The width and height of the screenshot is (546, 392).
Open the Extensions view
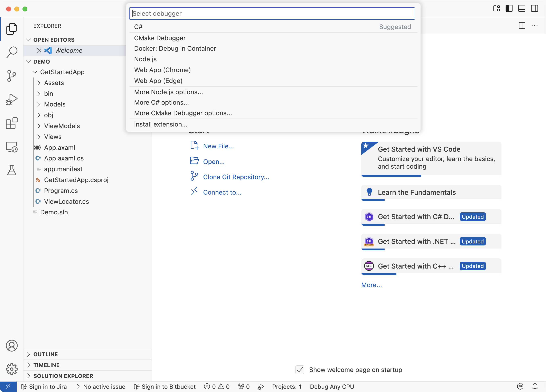click(12, 123)
